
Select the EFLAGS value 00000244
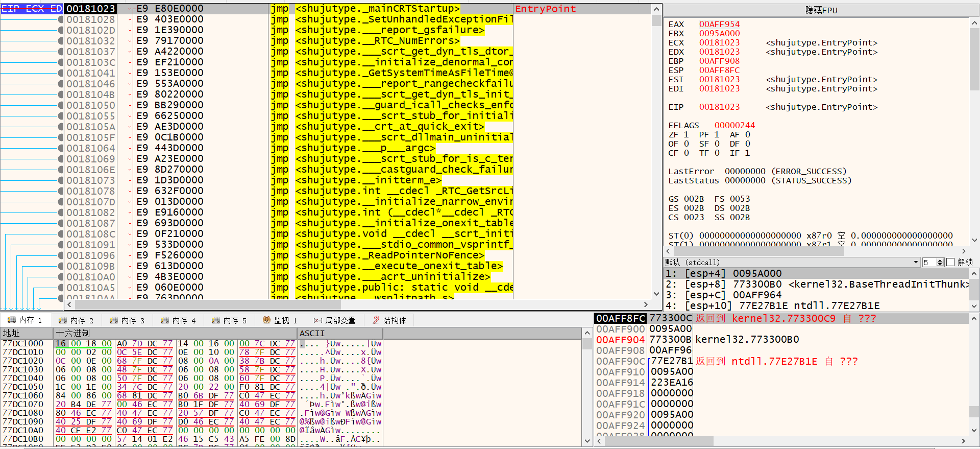tap(734, 125)
